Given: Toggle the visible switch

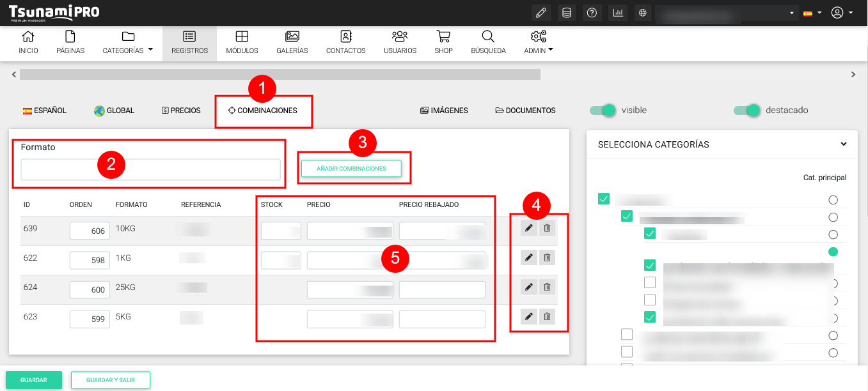Looking at the screenshot, I should pyautogui.click(x=603, y=111).
